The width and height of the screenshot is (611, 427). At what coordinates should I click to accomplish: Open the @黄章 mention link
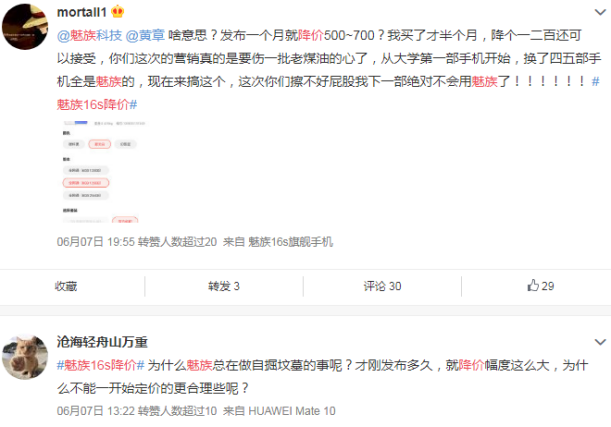[145, 35]
